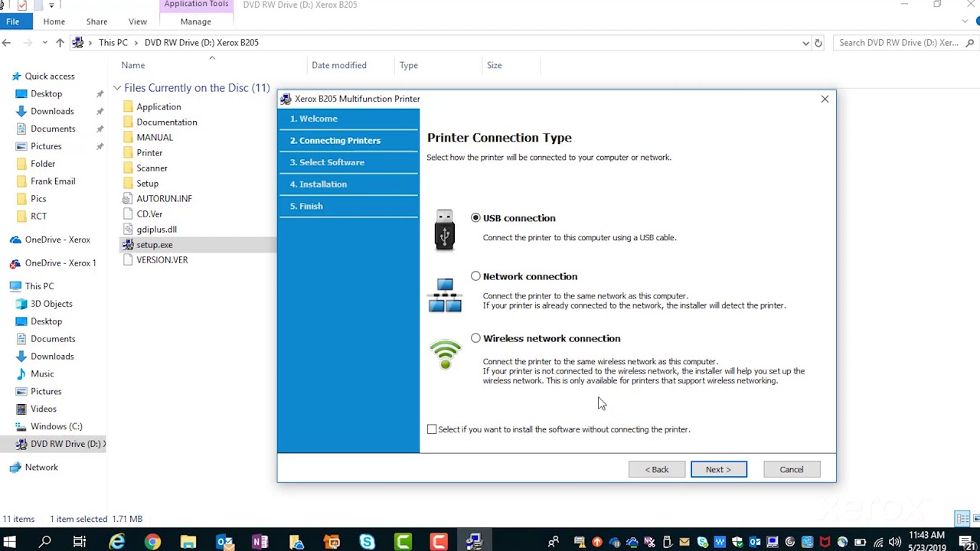Open green Camtasia icon on taskbar
This screenshot has height=551, width=980.
point(403,542)
